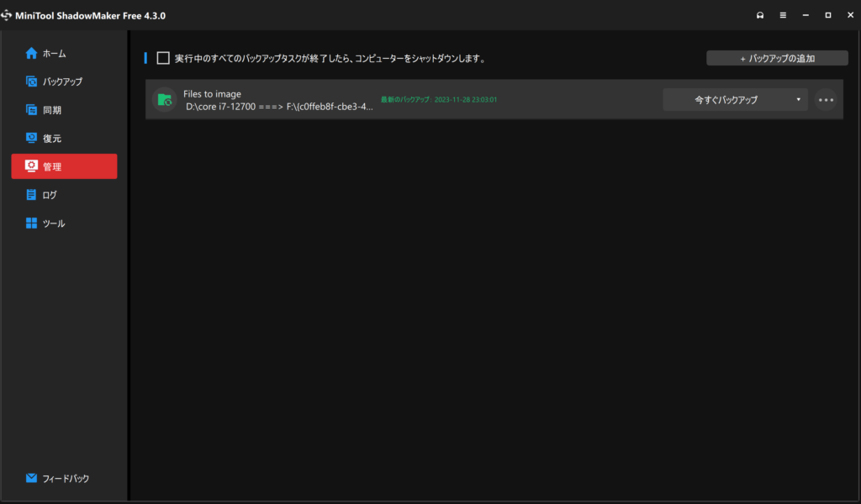
Task: Maximize the ShadowMaker window
Action: tap(827, 15)
